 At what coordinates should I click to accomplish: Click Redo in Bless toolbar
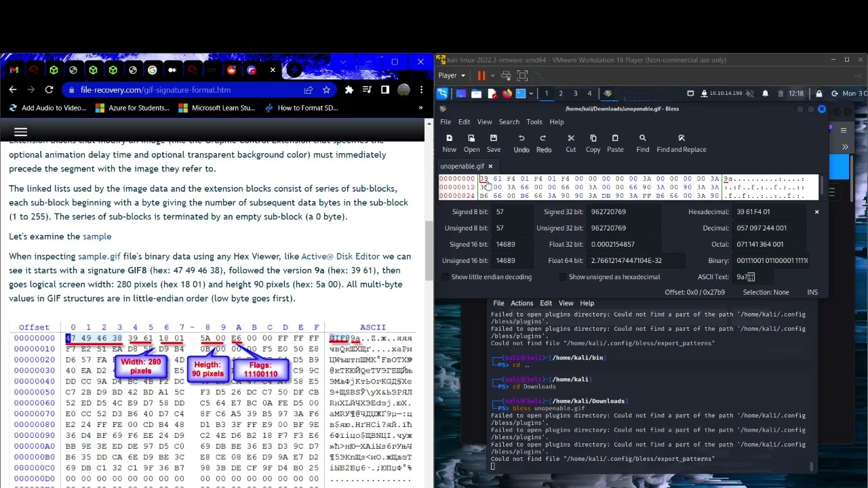(x=544, y=143)
